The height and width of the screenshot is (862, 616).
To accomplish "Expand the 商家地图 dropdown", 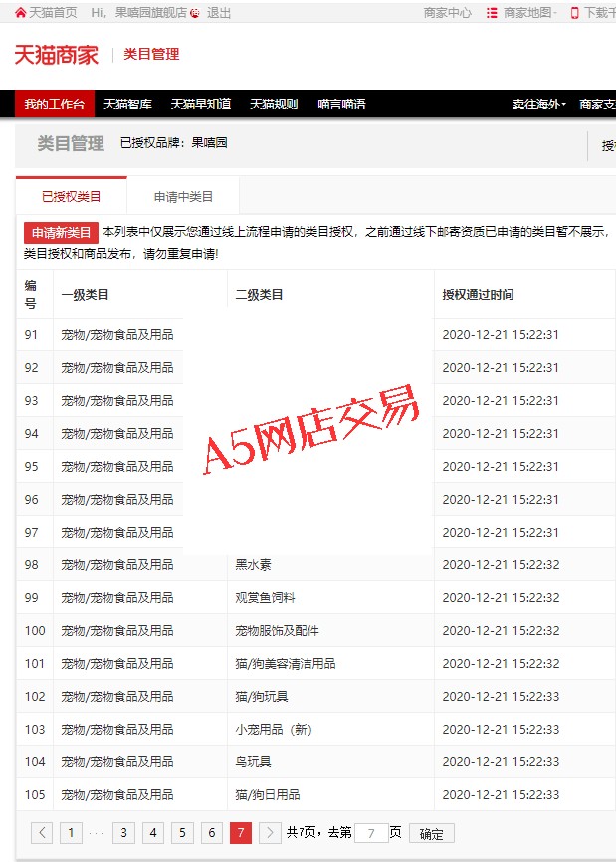I will tap(530, 13).
